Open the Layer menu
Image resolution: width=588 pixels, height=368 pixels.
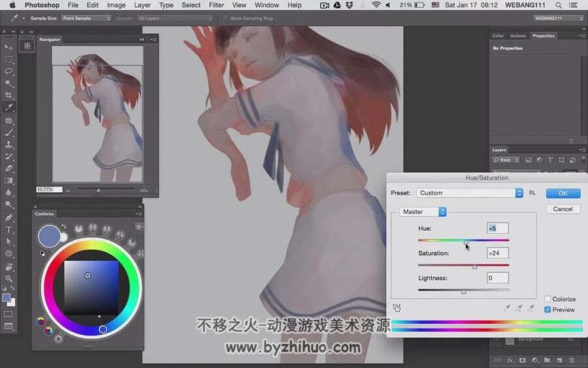click(x=142, y=5)
